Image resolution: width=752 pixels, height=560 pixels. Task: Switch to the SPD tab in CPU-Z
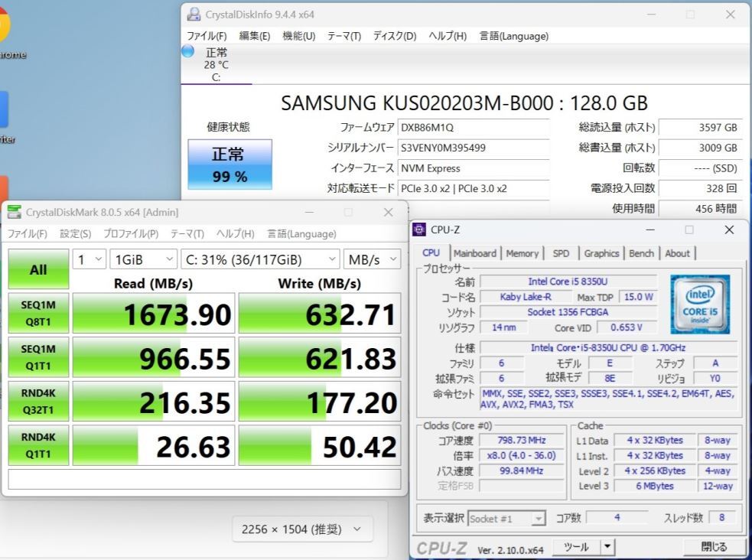[x=561, y=253]
